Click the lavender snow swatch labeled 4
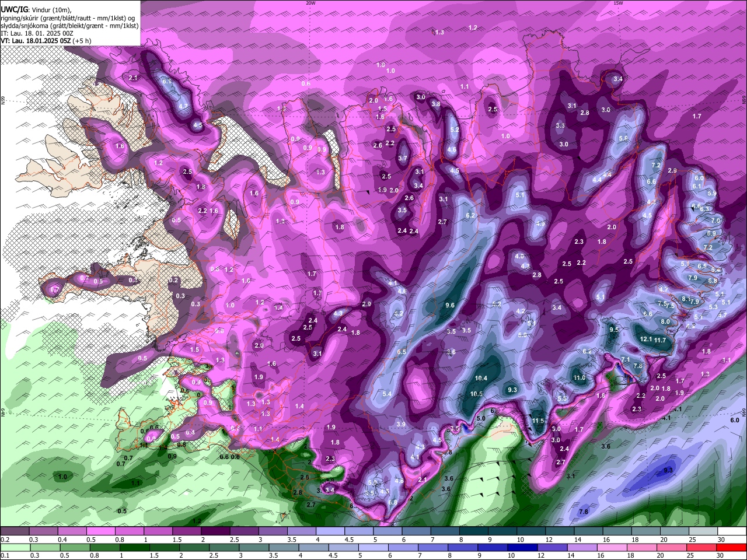The image size is (747, 560). pos(330,531)
